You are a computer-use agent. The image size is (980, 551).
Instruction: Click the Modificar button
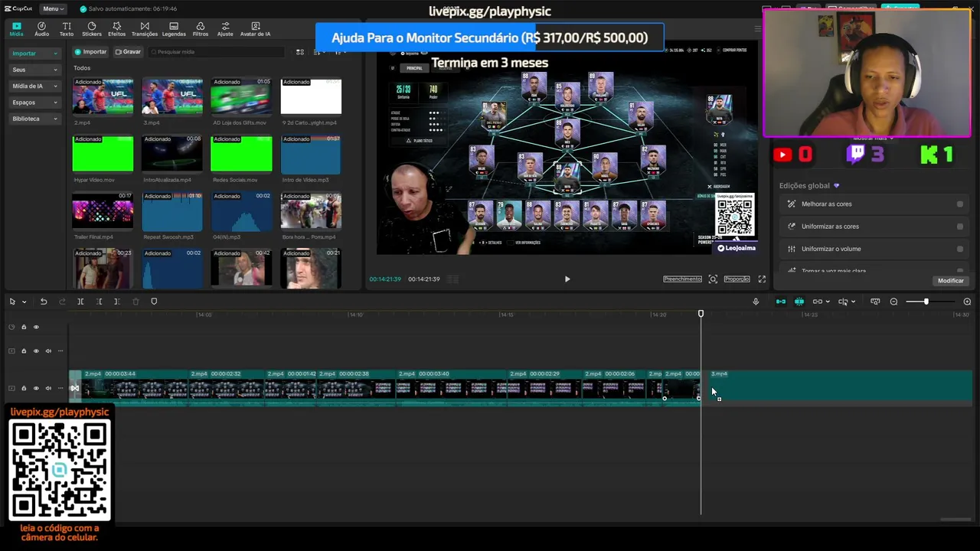[950, 281]
